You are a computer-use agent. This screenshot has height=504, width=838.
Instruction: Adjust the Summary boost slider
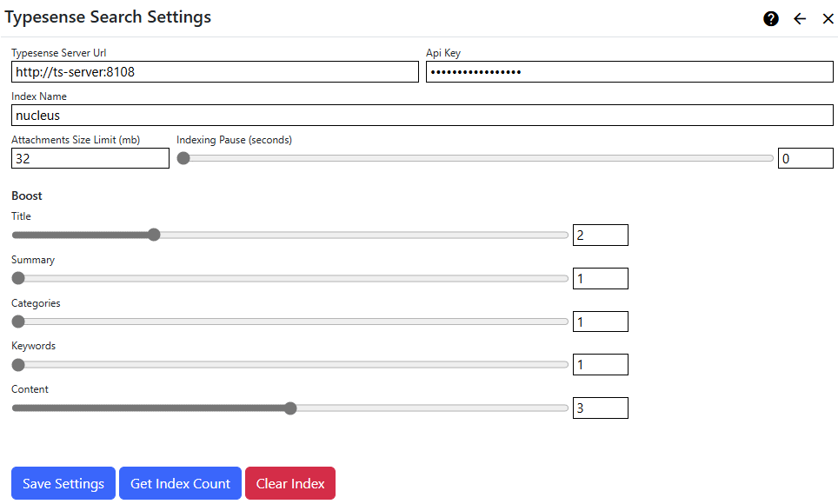tap(18, 278)
